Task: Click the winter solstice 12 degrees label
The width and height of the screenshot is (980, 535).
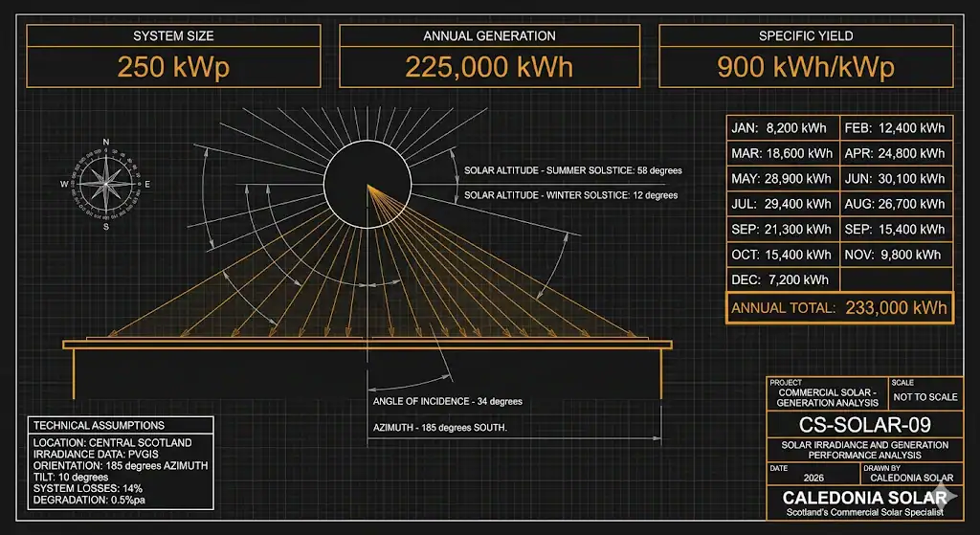Action: coord(570,195)
